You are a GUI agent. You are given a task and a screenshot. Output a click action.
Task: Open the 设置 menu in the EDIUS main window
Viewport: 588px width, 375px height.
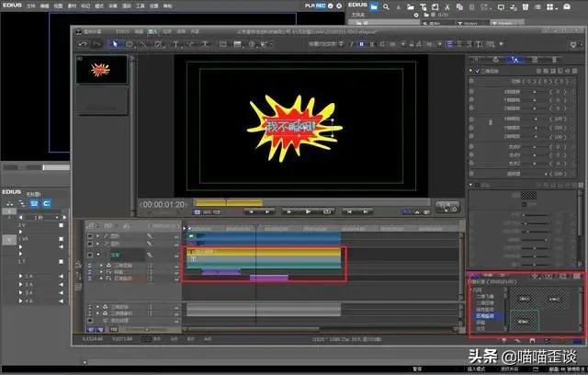(153, 6)
